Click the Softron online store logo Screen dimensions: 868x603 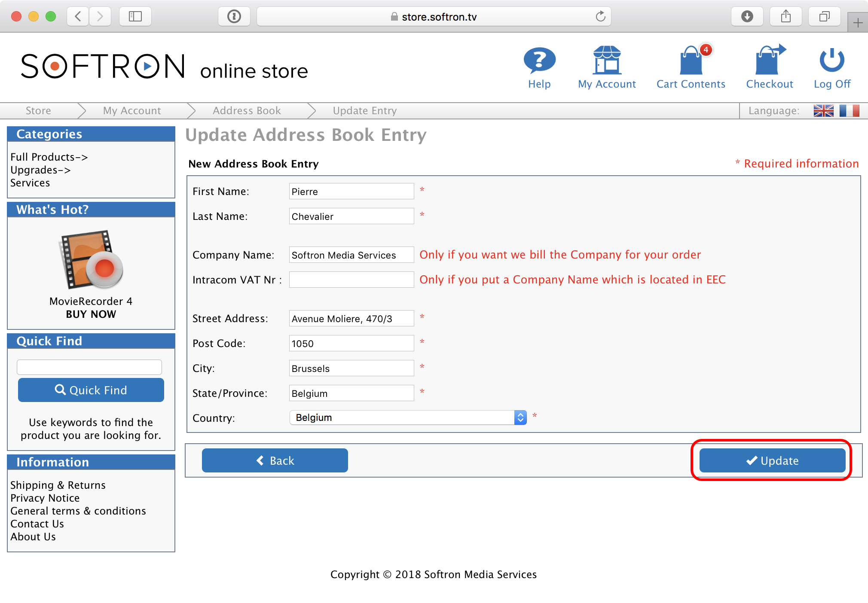tap(164, 67)
